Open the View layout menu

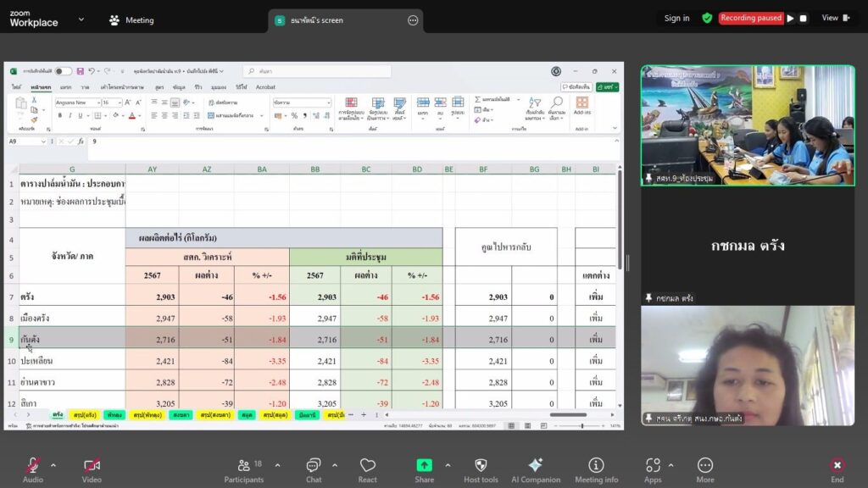[x=835, y=18]
